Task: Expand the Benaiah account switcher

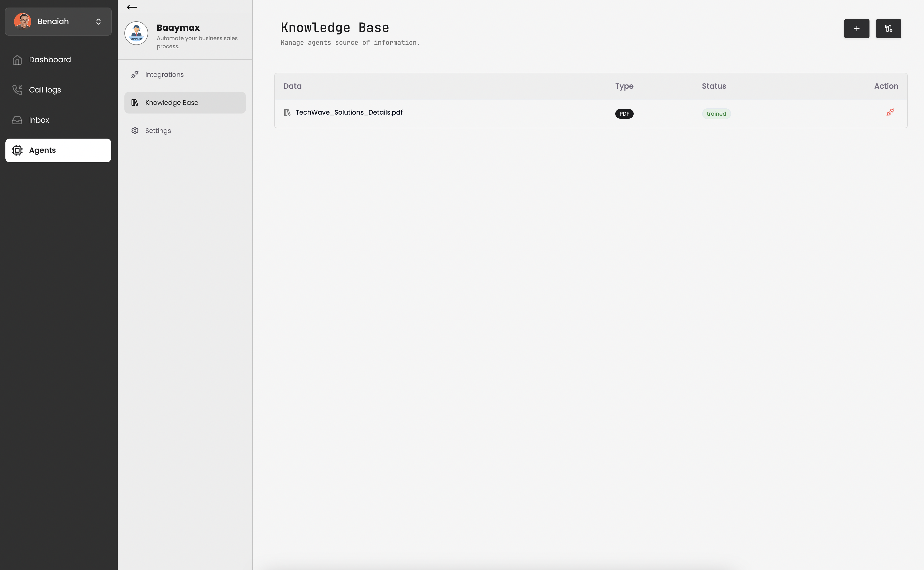Action: click(58, 22)
